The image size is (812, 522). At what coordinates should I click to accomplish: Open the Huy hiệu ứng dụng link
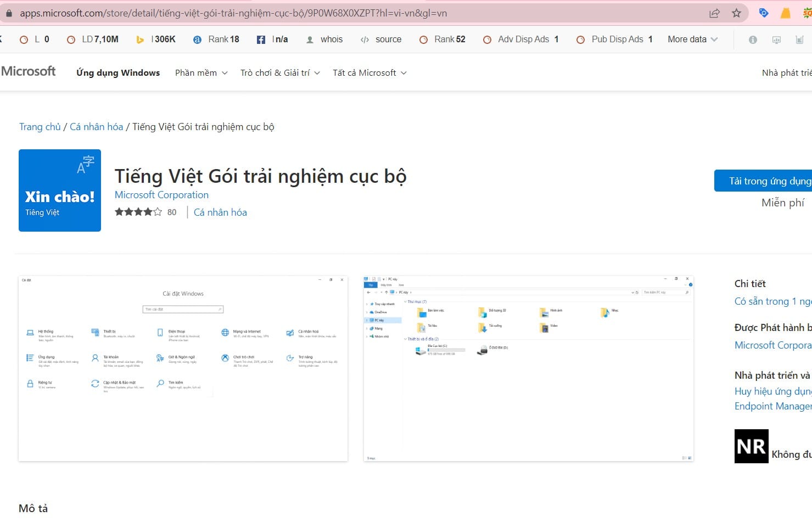coord(773,391)
